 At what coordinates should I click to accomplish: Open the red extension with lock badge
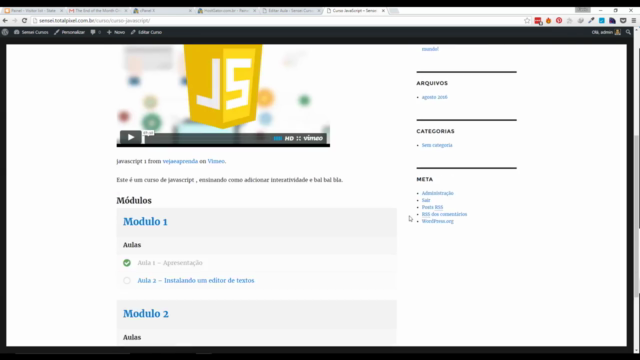[538, 21]
